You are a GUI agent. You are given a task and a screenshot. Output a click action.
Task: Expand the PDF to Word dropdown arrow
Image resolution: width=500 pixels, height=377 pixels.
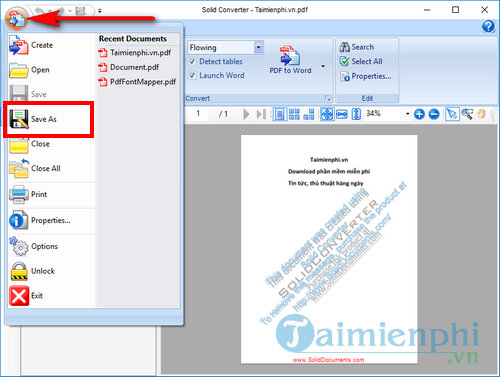pyautogui.click(x=323, y=66)
